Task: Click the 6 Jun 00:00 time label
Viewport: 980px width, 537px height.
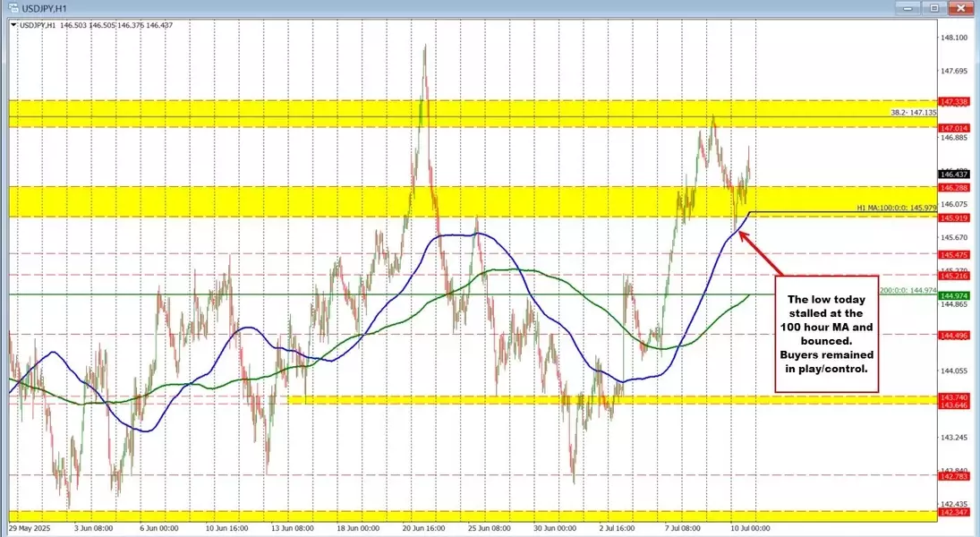Action: (x=158, y=528)
